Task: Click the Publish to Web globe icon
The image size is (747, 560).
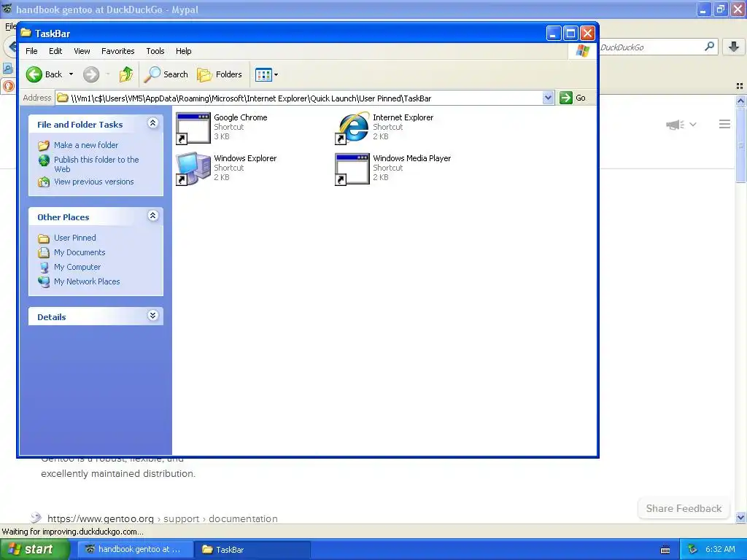Action: click(x=44, y=160)
